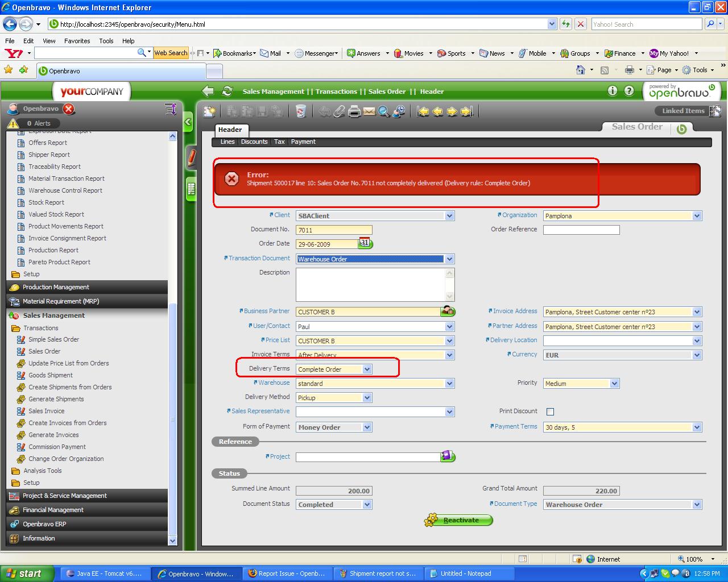The height and width of the screenshot is (582, 728).
Task: Click the Delete record trash icon
Action: (x=301, y=111)
